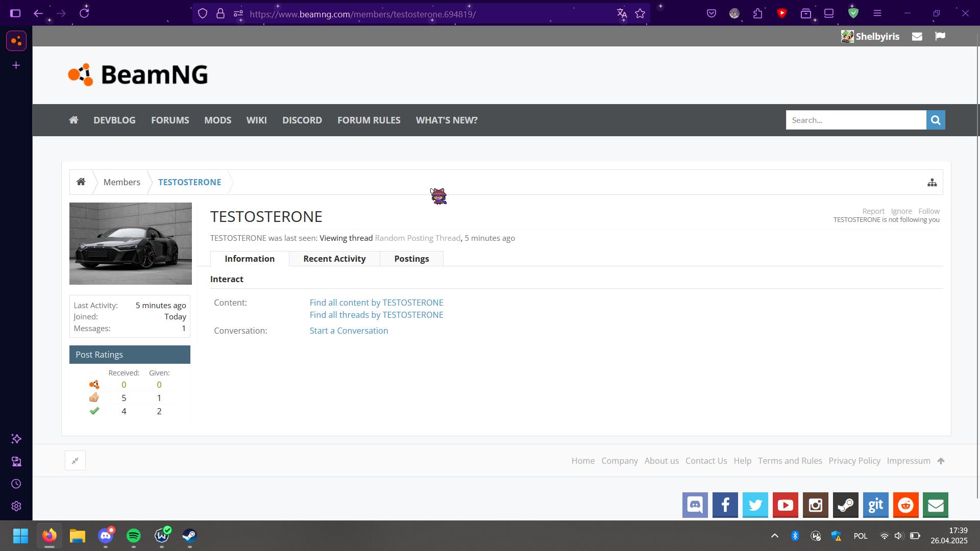Open the Twitter social icon
The width and height of the screenshot is (980, 551).
(x=755, y=505)
